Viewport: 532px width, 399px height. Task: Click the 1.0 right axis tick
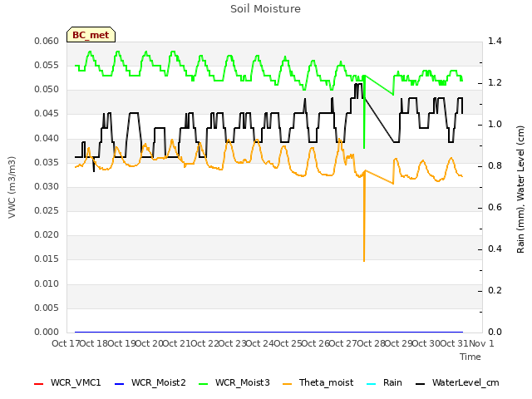(x=495, y=124)
